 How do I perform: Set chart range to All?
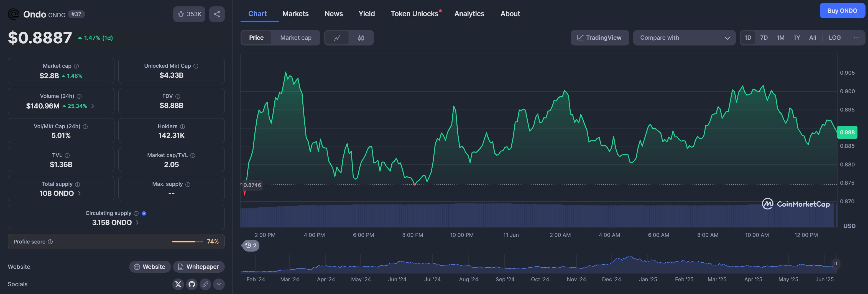click(x=813, y=38)
